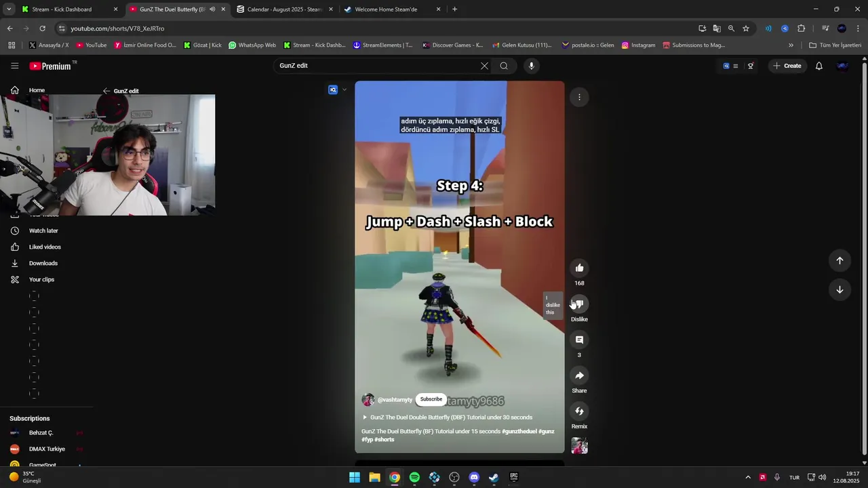Share the GunZ short
The width and height of the screenshot is (868, 488).
[x=579, y=375]
